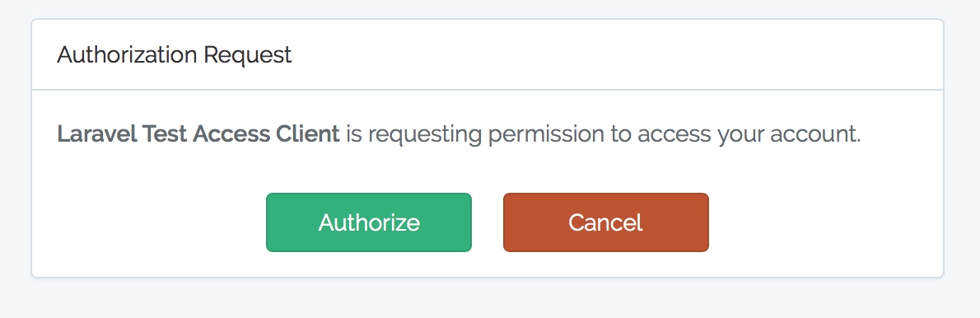Click the bold Laravel Test Access Client name
The width and height of the screenshot is (980, 318).
click(x=198, y=133)
